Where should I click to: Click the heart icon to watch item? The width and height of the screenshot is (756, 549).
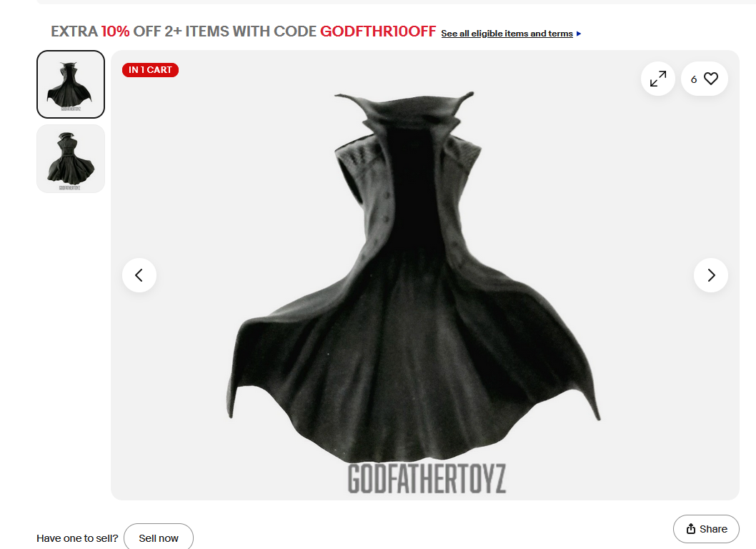(x=711, y=79)
